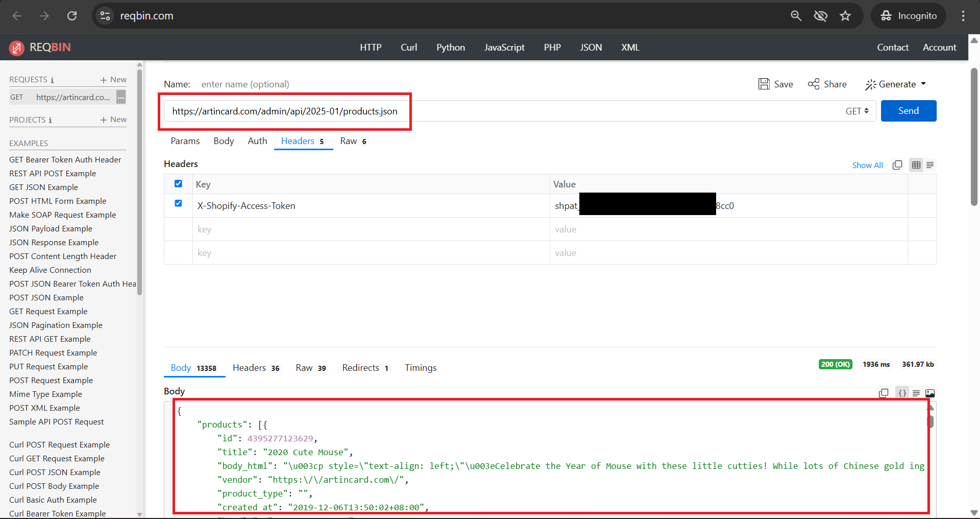Open the JSON Pagination Example link

(x=56, y=325)
